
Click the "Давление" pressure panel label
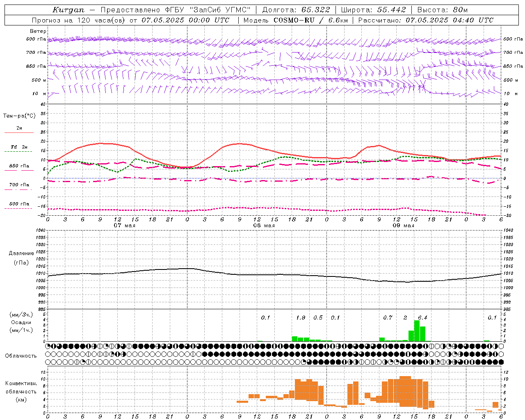coord(21,253)
